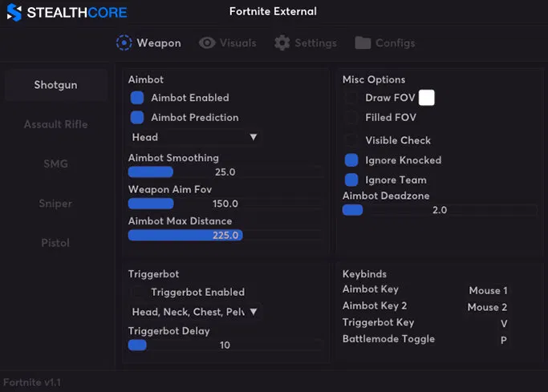548x392 pixels.
Task: Click the StealthCore logo icon
Action: (x=14, y=13)
